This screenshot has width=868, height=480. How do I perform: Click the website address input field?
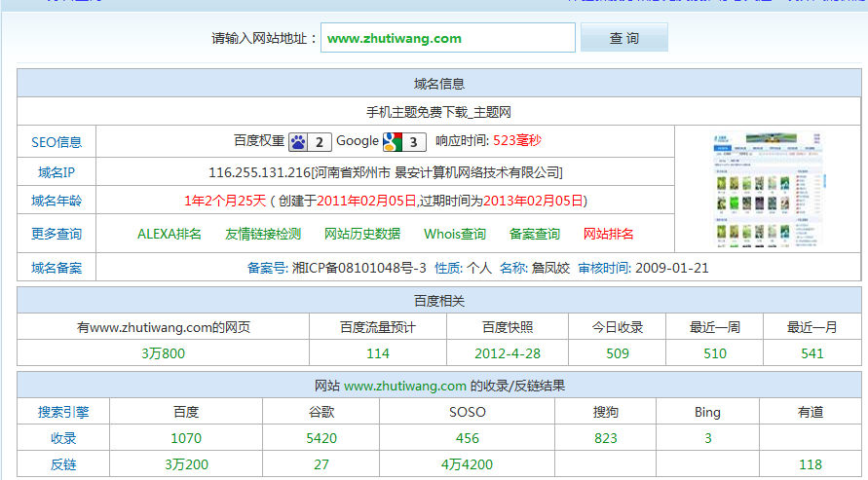pos(448,38)
